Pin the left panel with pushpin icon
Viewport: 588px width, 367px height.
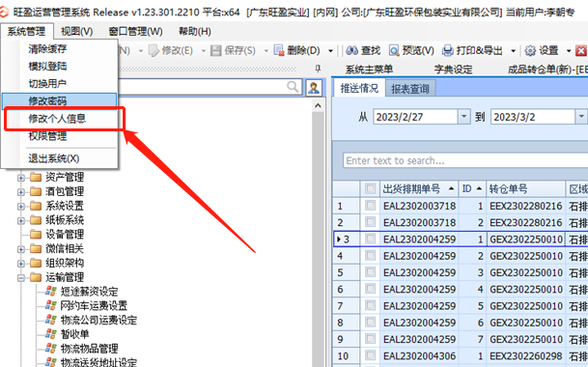(318, 69)
